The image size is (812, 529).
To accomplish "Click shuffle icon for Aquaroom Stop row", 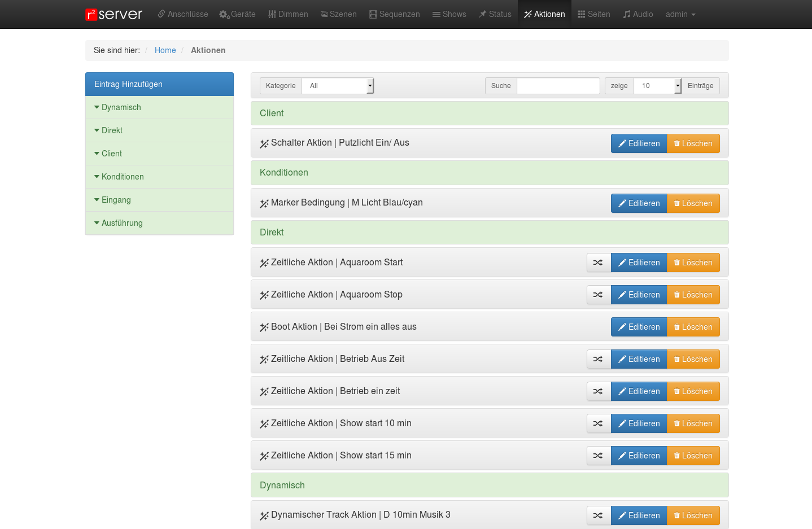I will tap(598, 295).
